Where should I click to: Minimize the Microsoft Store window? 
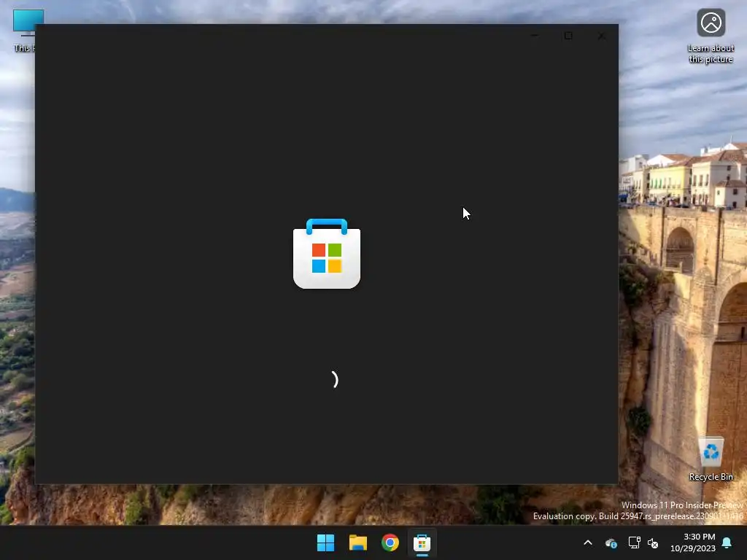[x=535, y=36]
